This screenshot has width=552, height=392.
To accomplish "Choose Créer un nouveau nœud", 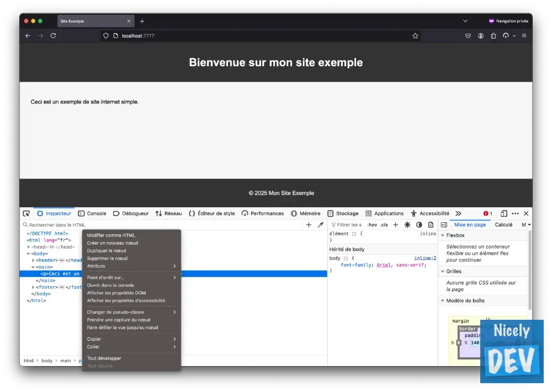I will tap(131, 243).
